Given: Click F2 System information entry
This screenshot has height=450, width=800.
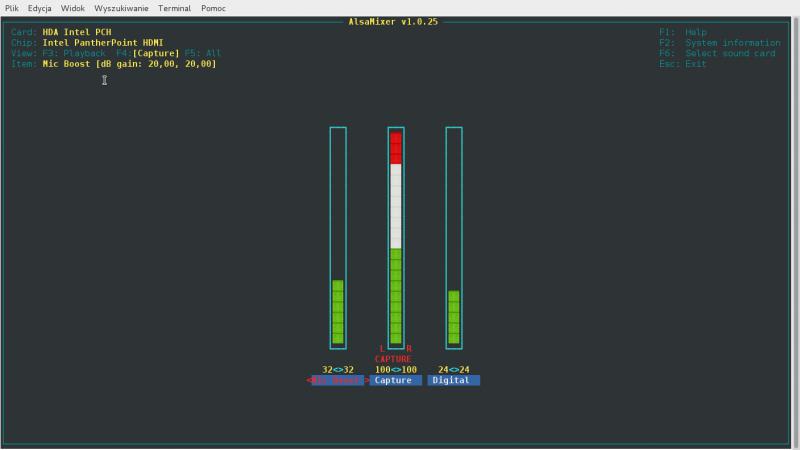Looking at the screenshot, I should 718,43.
